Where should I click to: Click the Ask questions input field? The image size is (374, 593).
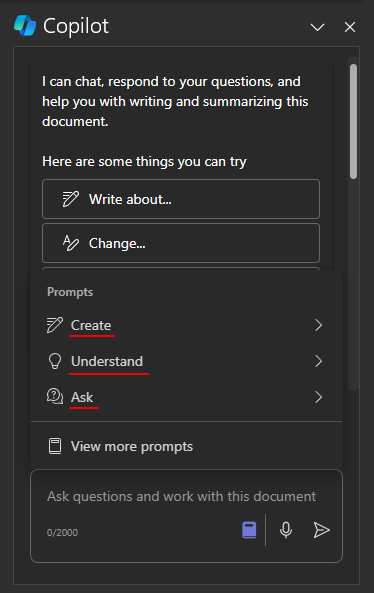tap(182, 496)
